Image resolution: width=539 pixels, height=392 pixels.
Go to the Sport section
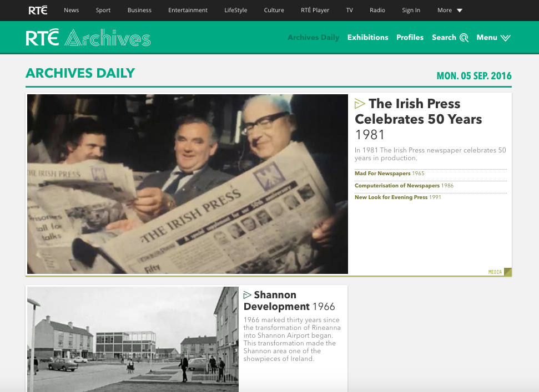click(x=103, y=11)
